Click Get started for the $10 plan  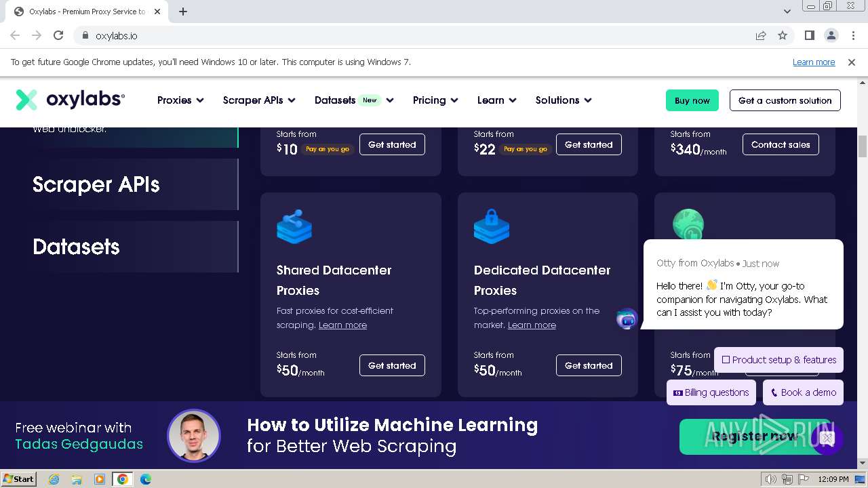(x=392, y=144)
